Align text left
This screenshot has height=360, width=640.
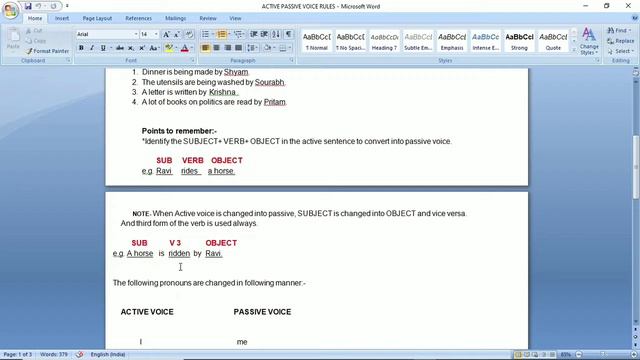[x=205, y=48]
